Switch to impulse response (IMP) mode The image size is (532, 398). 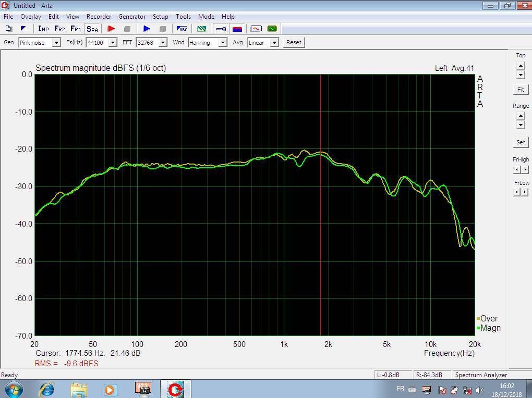[x=43, y=29]
